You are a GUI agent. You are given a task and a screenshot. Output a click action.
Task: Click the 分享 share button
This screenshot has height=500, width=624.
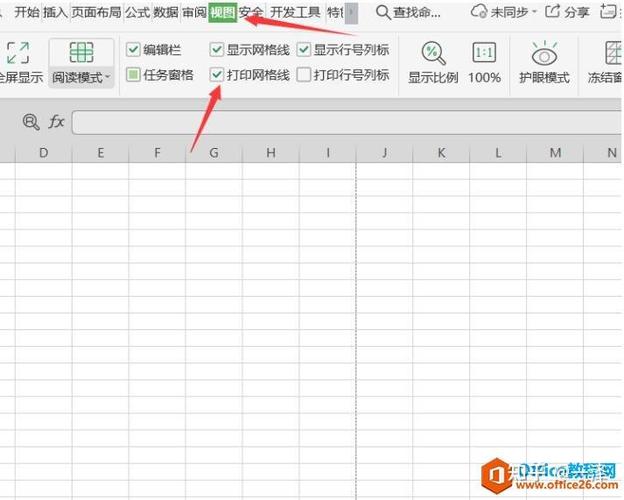click(x=567, y=12)
